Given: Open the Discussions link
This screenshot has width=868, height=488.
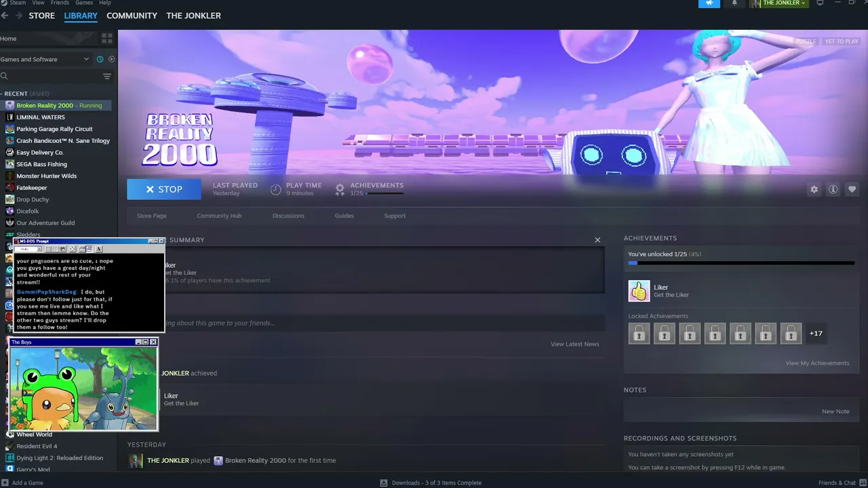Looking at the screenshot, I should point(288,216).
